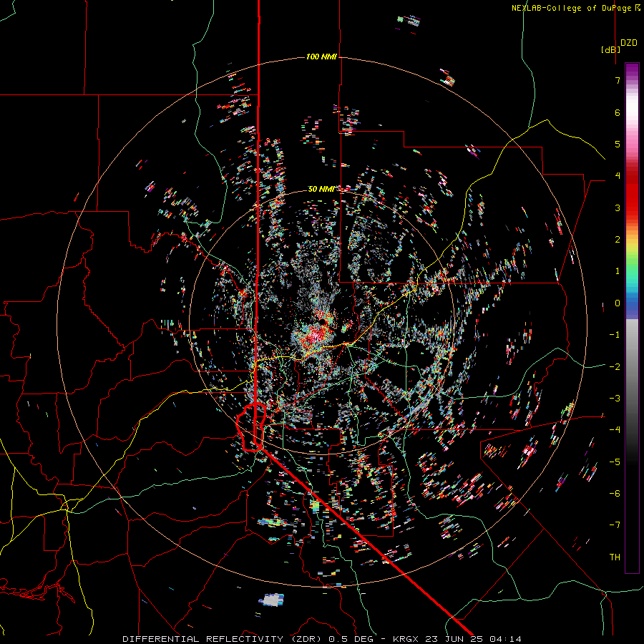Click the DZD legend title
This screenshot has width=644, height=644.
[x=629, y=43]
